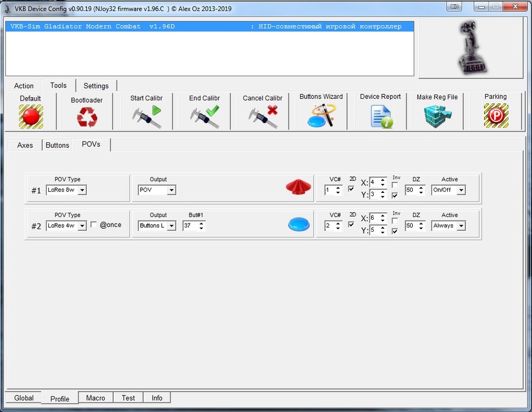This screenshot has width=532, height=412.
Task: Switch to the Axes tab
Action: click(x=25, y=145)
